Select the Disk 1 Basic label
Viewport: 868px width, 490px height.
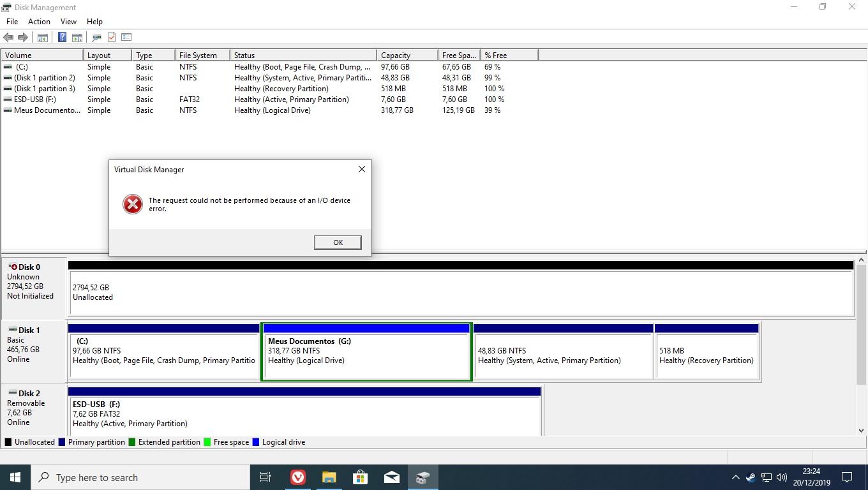point(34,351)
